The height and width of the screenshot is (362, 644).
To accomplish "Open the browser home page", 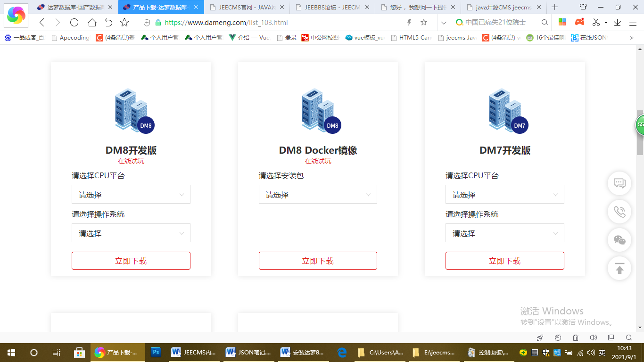I will point(91,23).
